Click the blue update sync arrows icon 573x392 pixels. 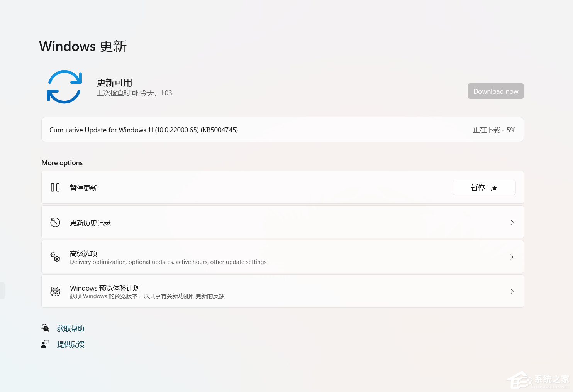pos(64,87)
